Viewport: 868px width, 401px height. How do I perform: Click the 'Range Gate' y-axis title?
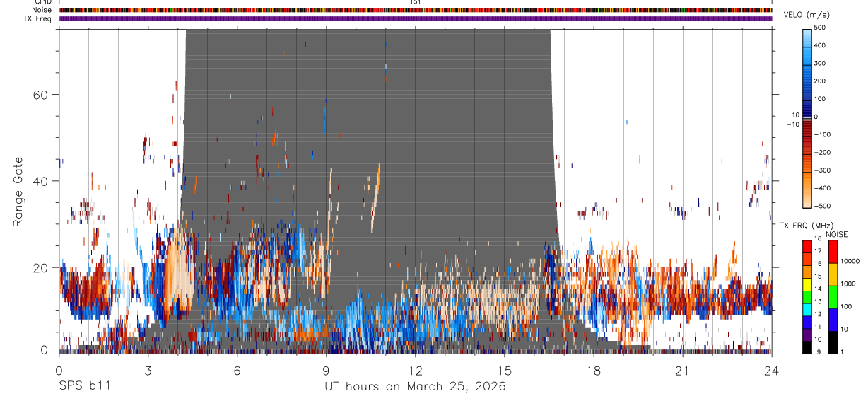tap(19, 192)
